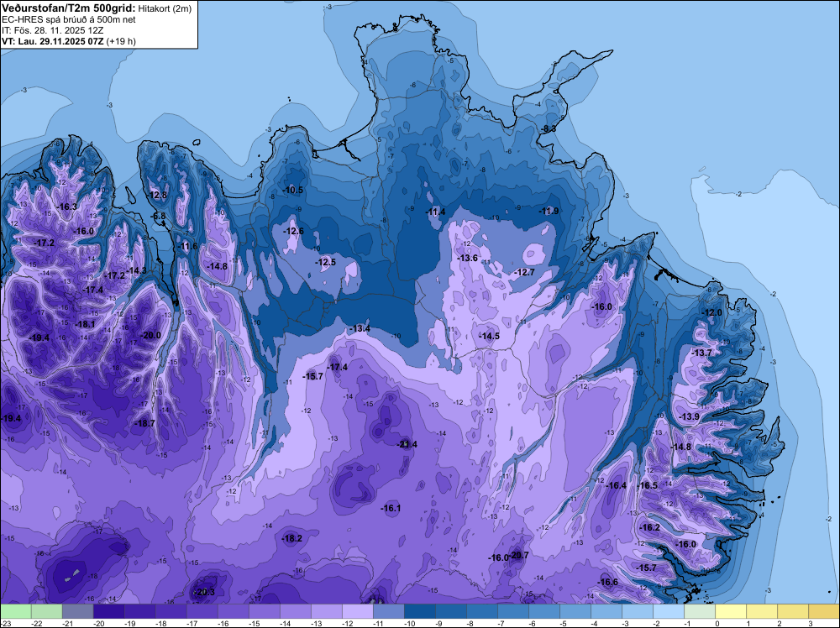Select the -14.5 temperature value
This screenshot has height=628, width=840.
(x=489, y=336)
